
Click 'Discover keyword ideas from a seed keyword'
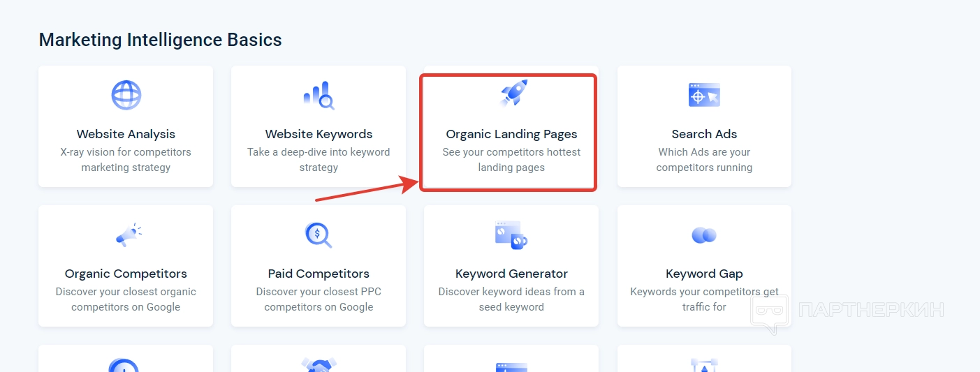pyautogui.click(x=511, y=299)
